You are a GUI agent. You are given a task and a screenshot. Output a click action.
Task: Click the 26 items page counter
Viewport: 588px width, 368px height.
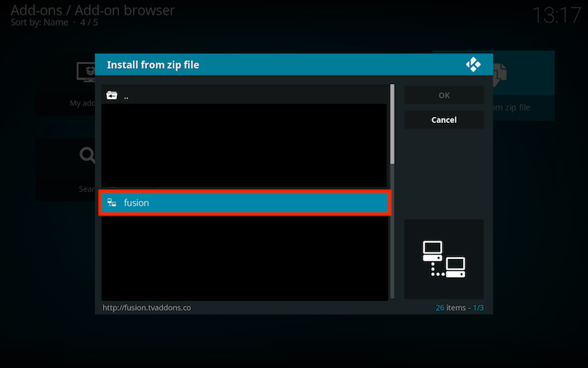pyautogui.click(x=459, y=308)
